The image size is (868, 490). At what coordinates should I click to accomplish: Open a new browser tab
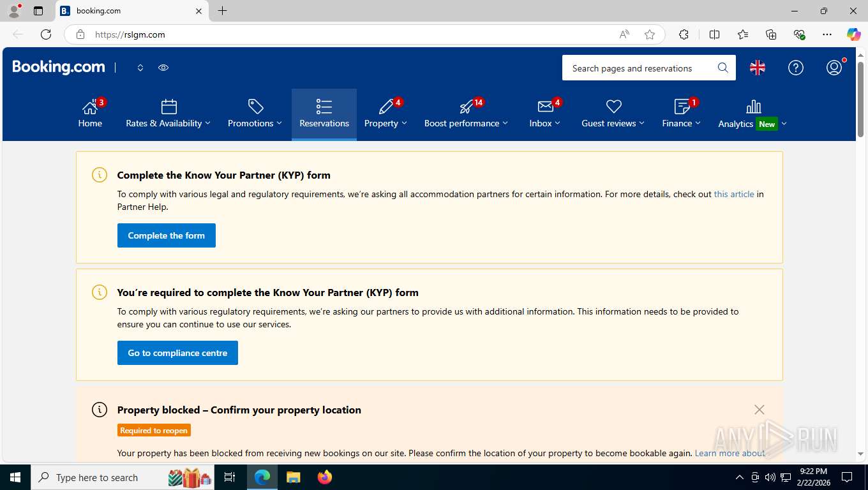point(222,11)
